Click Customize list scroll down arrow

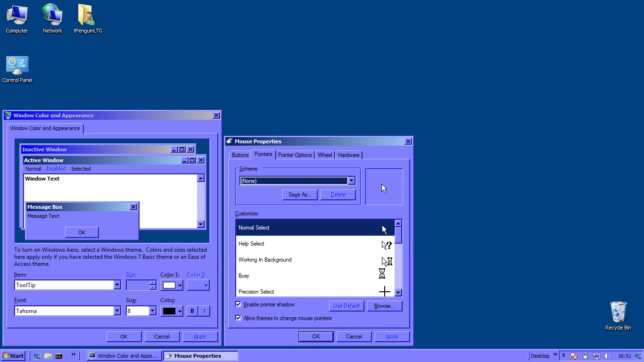tap(398, 293)
